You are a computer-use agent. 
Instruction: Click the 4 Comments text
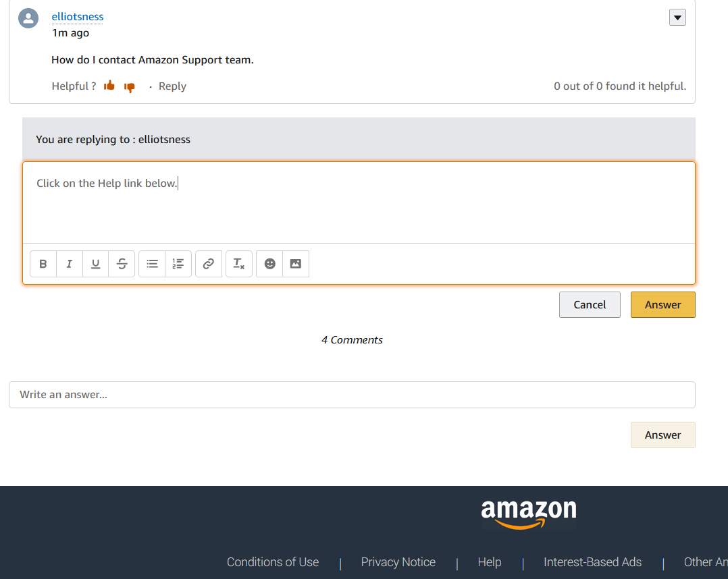pos(352,340)
